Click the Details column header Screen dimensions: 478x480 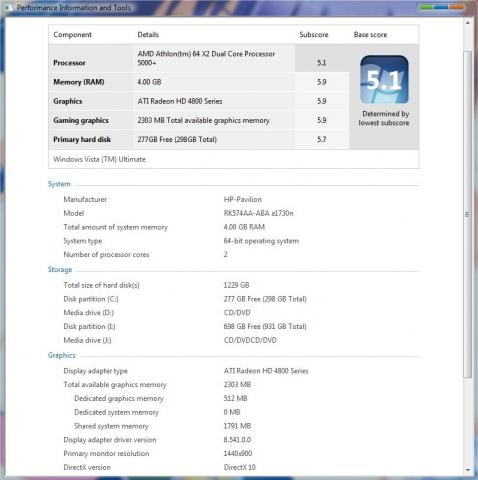click(x=148, y=35)
